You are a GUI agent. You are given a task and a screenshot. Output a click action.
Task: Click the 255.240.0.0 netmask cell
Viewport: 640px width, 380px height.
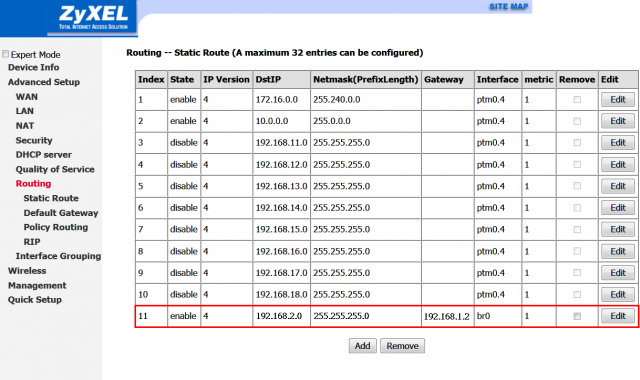(366, 100)
